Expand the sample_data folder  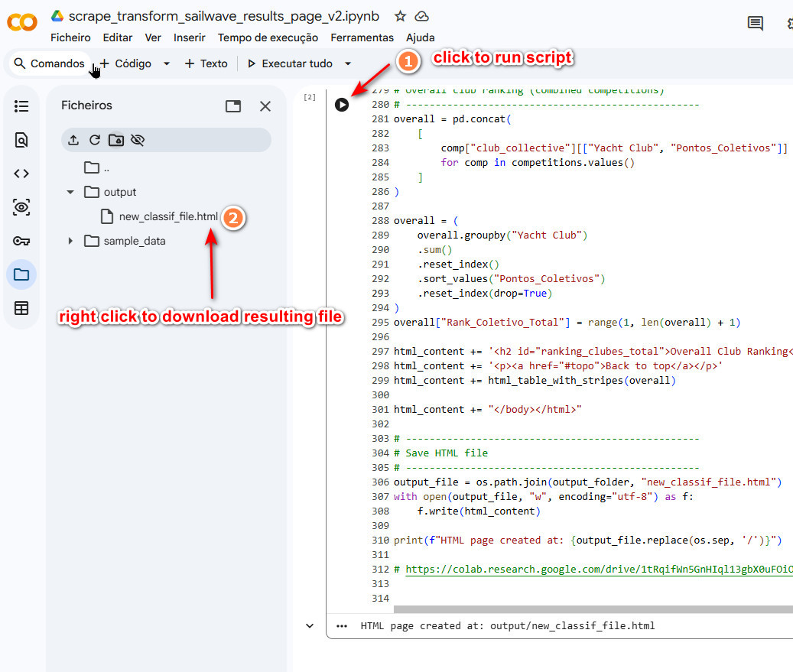coord(70,241)
